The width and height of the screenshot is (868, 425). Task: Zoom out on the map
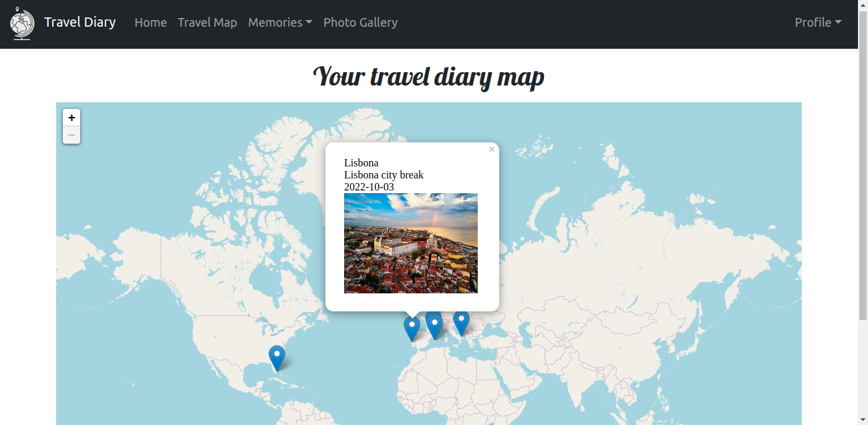point(71,134)
